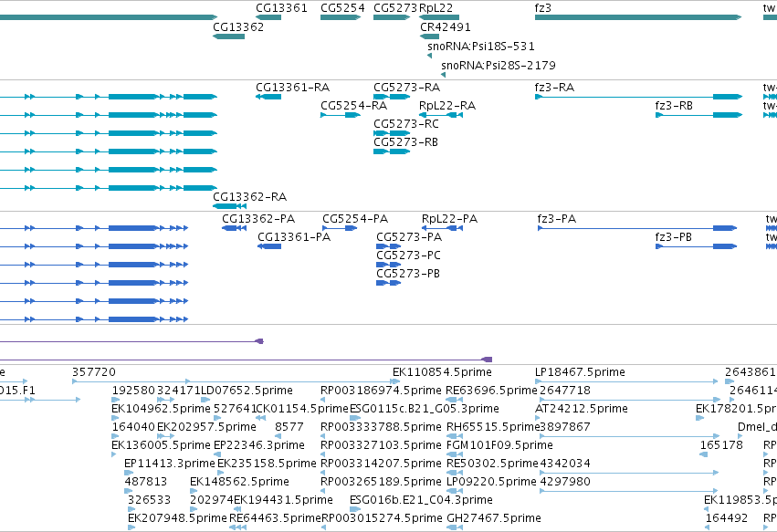Select the fz3-PB protein feature

[x=697, y=246]
